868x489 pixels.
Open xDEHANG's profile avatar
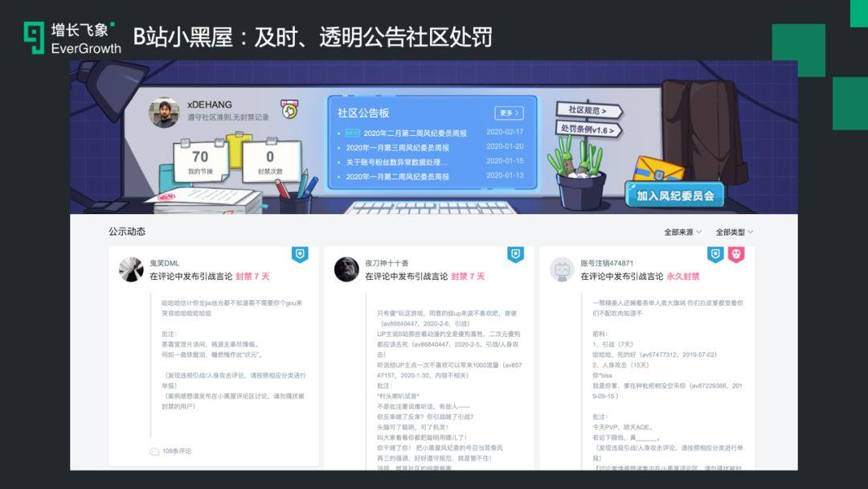(x=164, y=113)
